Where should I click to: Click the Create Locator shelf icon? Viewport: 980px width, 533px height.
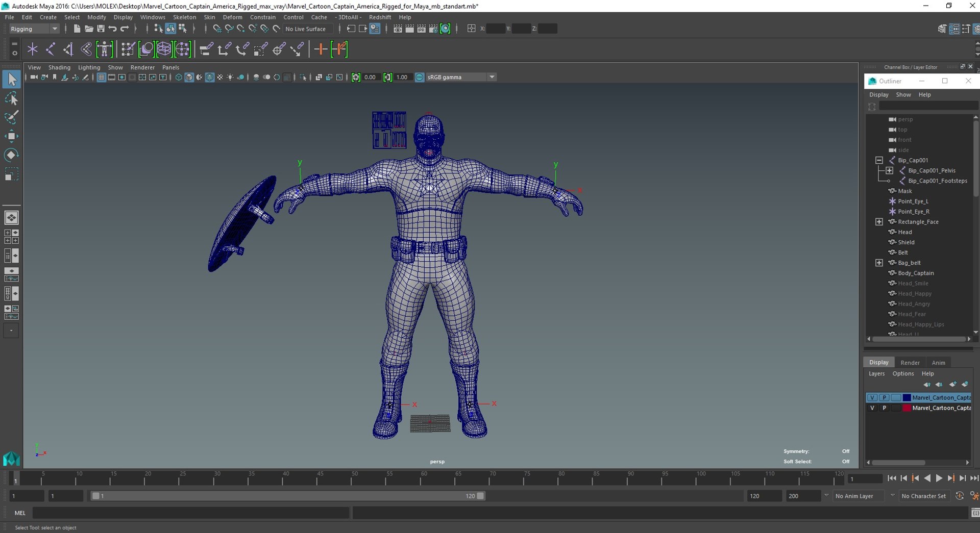[x=33, y=49]
